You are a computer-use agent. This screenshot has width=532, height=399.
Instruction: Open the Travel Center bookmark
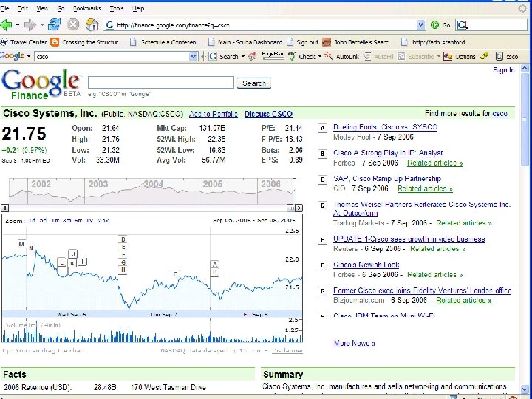24,42
